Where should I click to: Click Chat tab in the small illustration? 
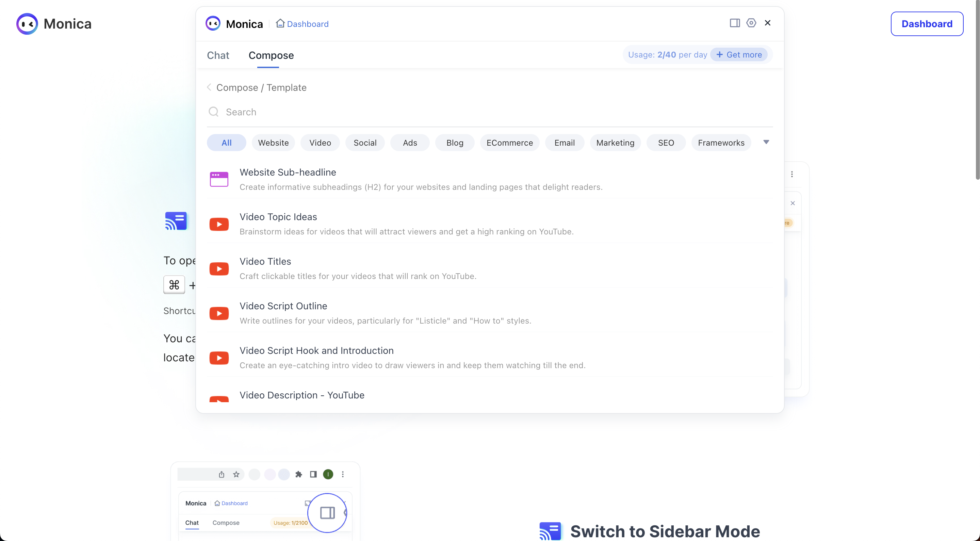pos(192,522)
